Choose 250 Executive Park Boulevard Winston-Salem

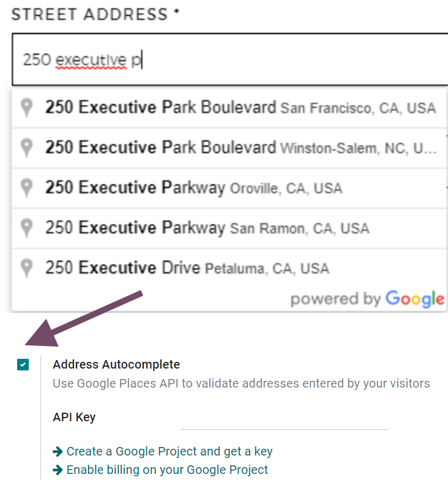240,148
